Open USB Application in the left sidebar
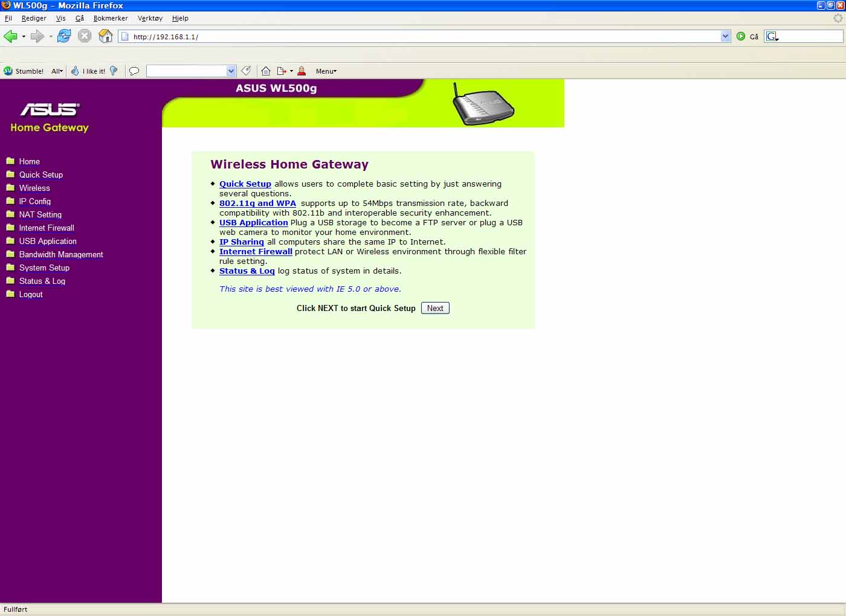Image resolution: width=846 pixels, height=616 pixels. 48,241
